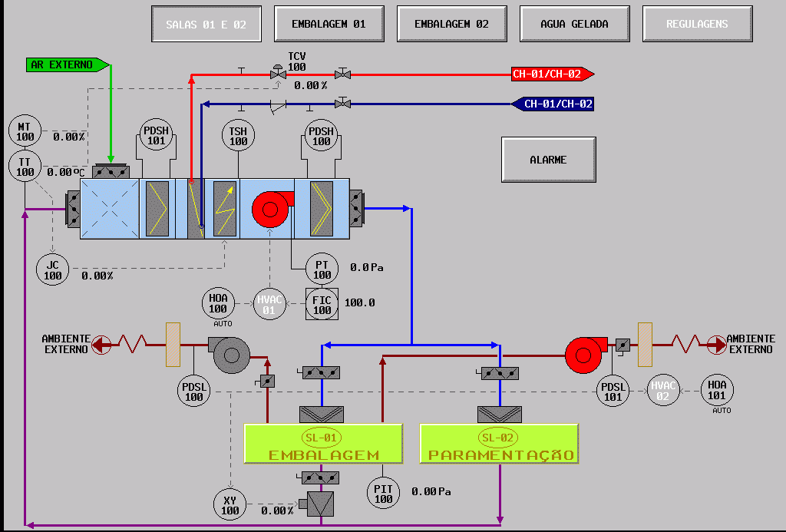Select the TCV 100 control valve
Viewport: 786px width, 532px height.
coord(277,74)
